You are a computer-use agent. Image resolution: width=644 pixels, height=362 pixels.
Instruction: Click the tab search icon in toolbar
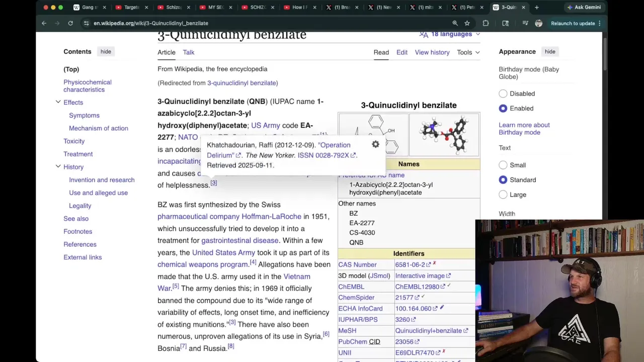tap(506, 23)
